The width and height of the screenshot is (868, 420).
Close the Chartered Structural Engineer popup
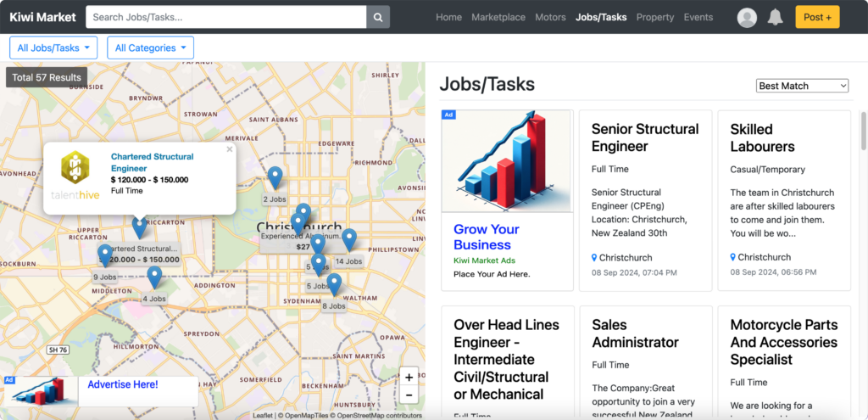click(x=230, y=149)
